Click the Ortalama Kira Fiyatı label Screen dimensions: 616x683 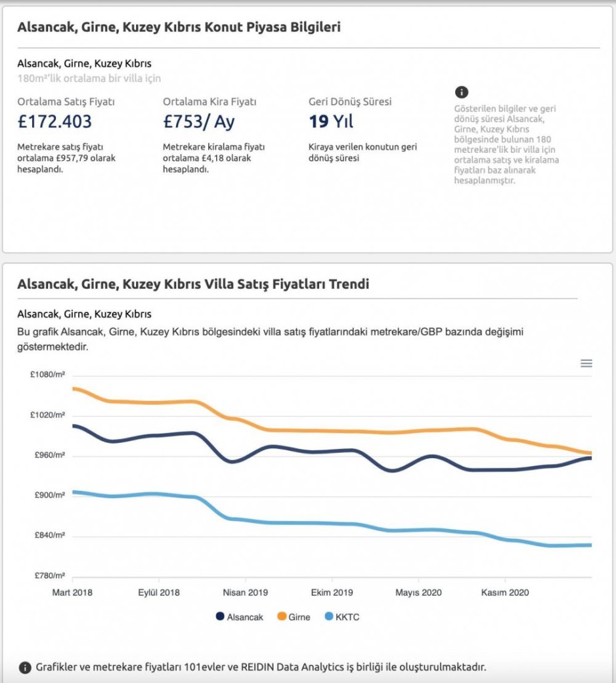(210, 101)
